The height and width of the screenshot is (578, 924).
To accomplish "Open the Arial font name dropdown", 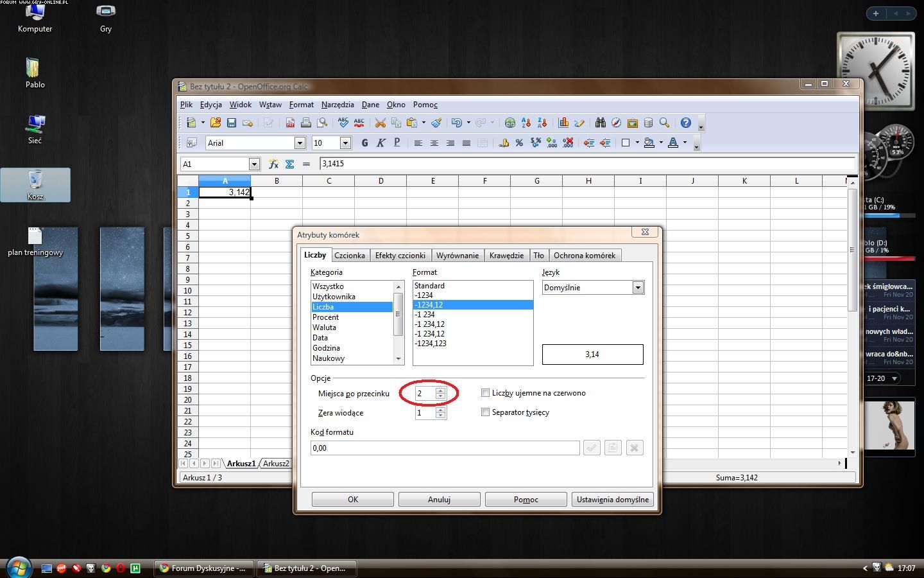I will [x=300, y=143].
